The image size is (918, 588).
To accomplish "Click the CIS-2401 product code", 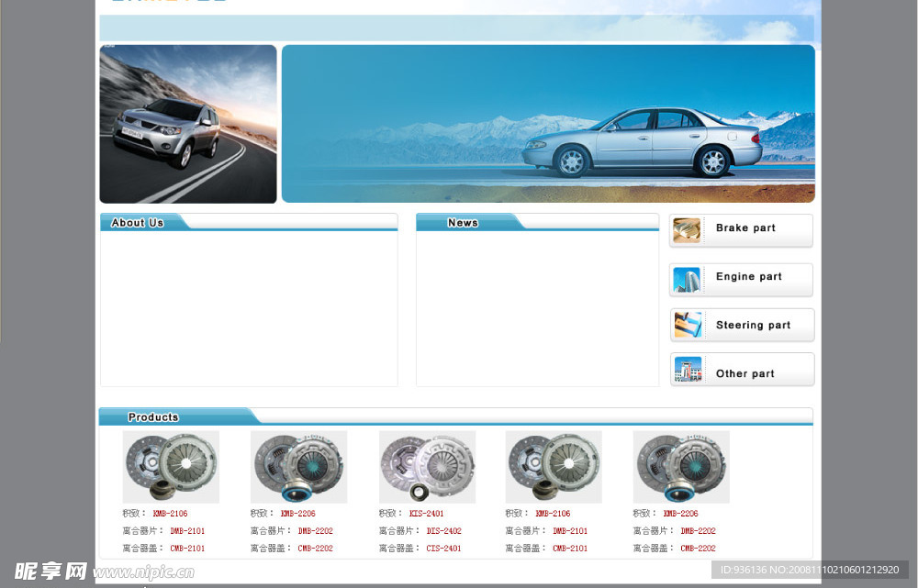I will (443, 549).
